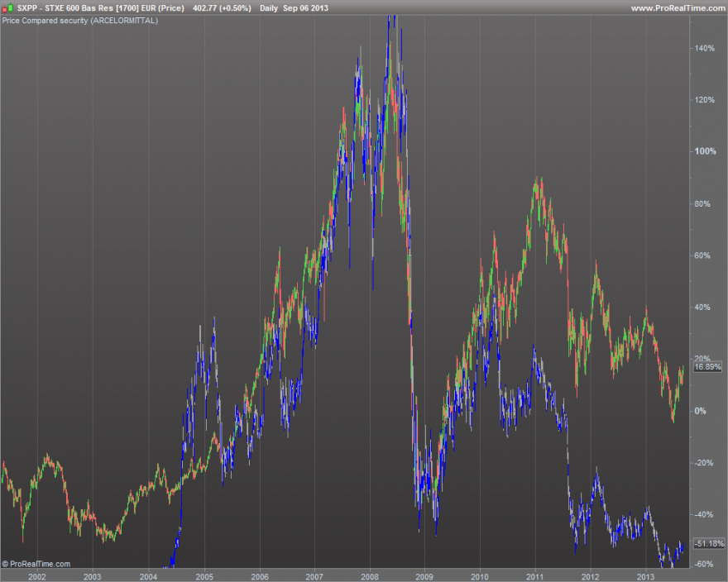The width and height of the screenshot is (728, 582).
Task: Click the 60% level on price axis
Action: point(702,255)
